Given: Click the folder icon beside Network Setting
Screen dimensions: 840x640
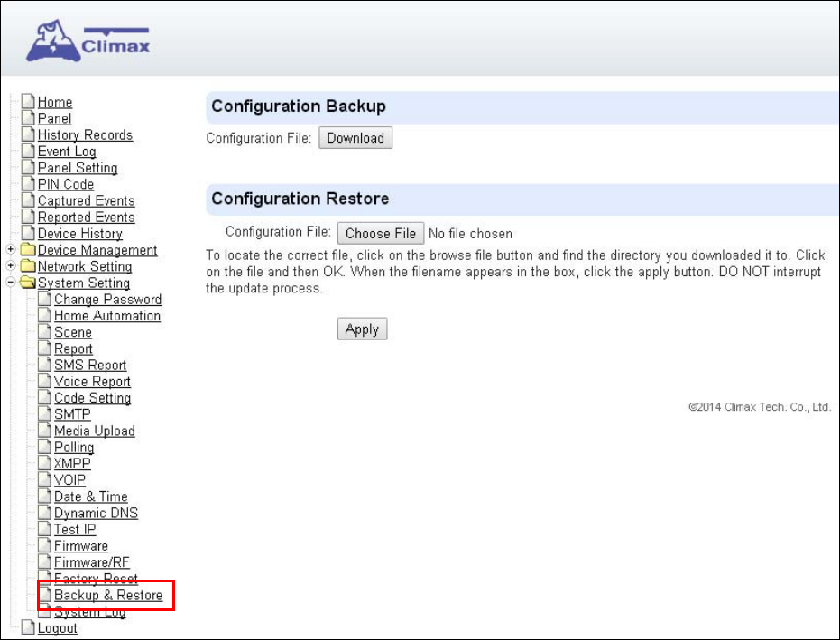Looking at the screenshot, I should tap(28, 266).
